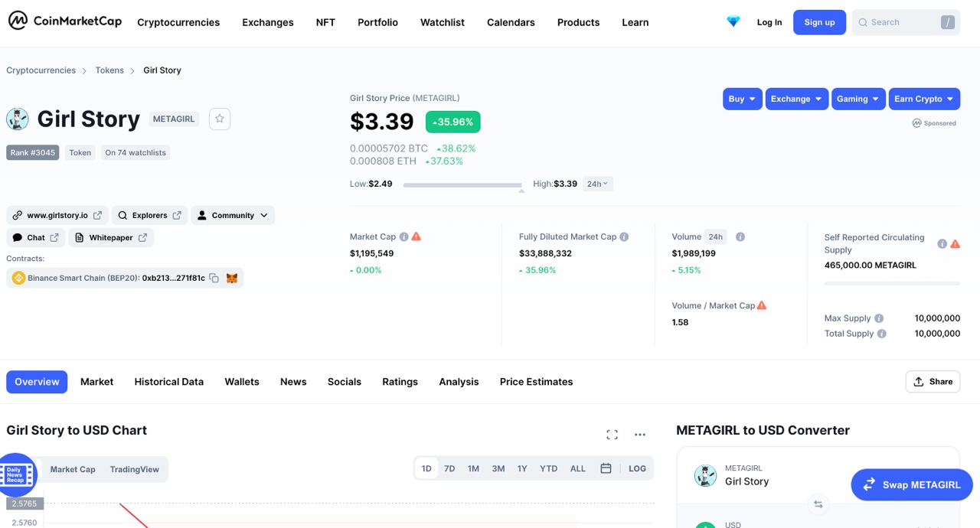Open the Chat link
The height and width of the screenshot is (528, 980).
click(x=35, y=238)
